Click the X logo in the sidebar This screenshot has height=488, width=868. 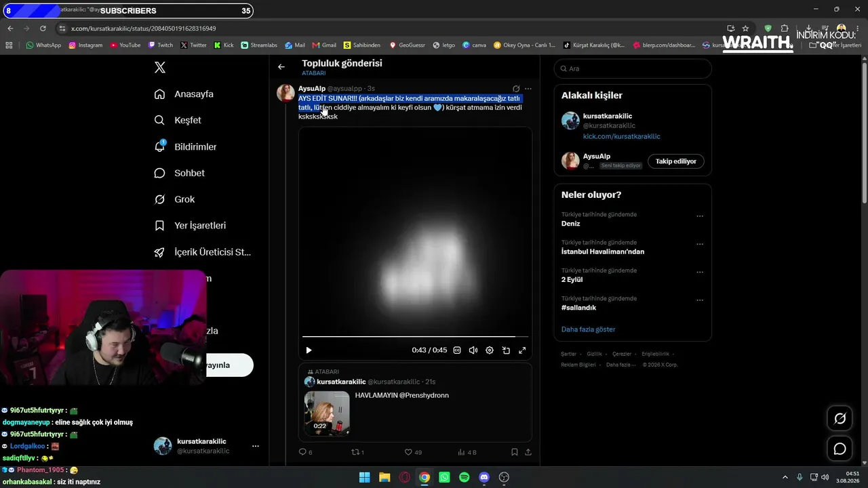[x=160, y=67]
